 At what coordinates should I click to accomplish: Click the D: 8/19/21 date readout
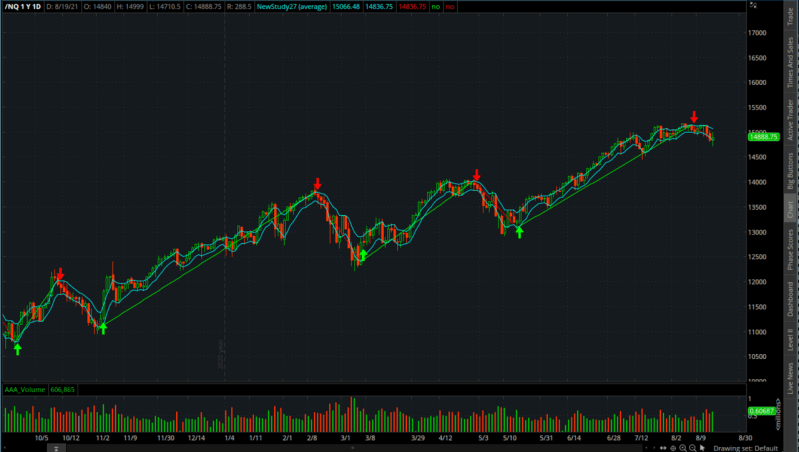pos(63,7)
